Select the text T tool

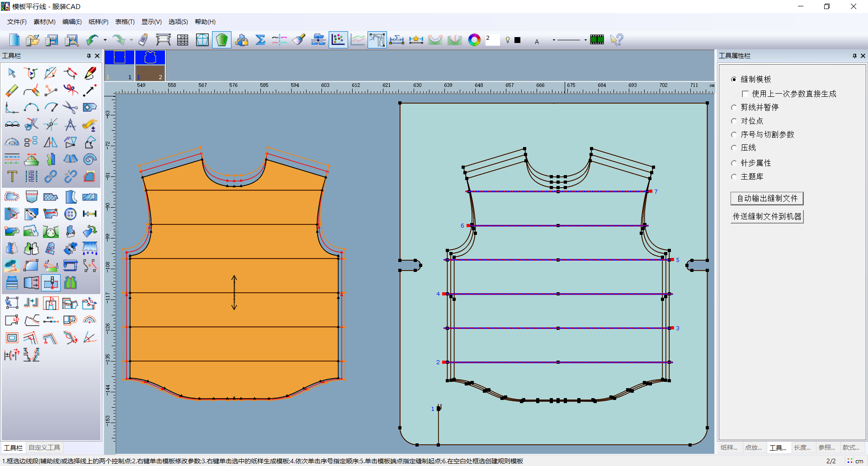pyautogui.click(x=12, y=176)
